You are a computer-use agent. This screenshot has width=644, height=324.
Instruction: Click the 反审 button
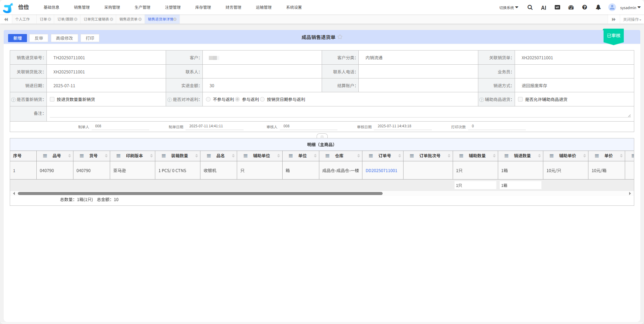pos(39,38)
